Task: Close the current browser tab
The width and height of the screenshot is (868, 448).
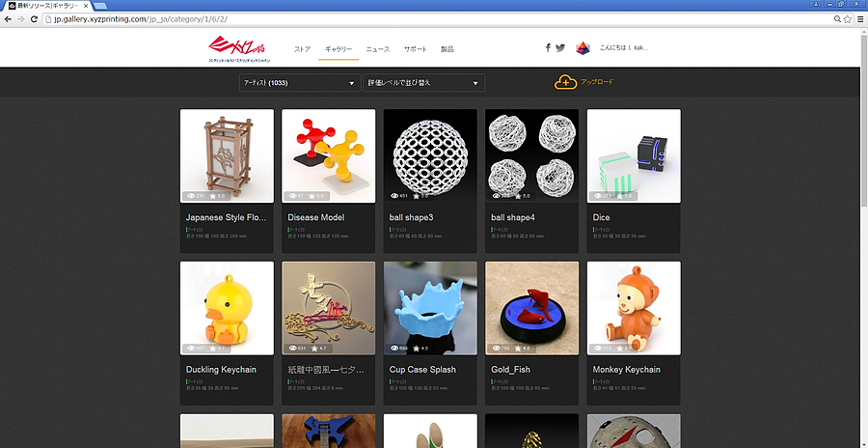Action: point(86,6)
